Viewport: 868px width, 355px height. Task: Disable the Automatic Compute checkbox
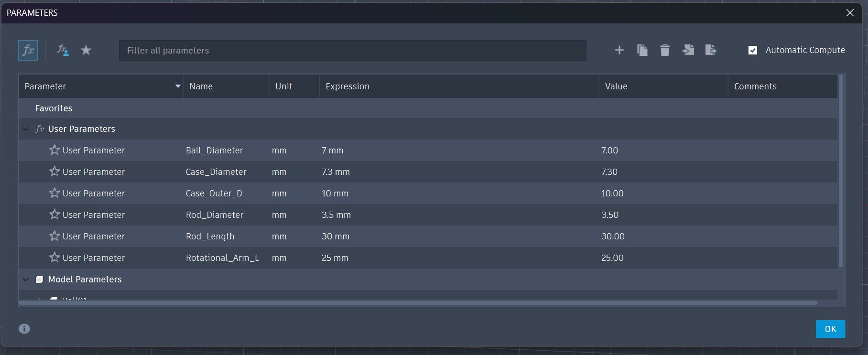click(753, 50)
